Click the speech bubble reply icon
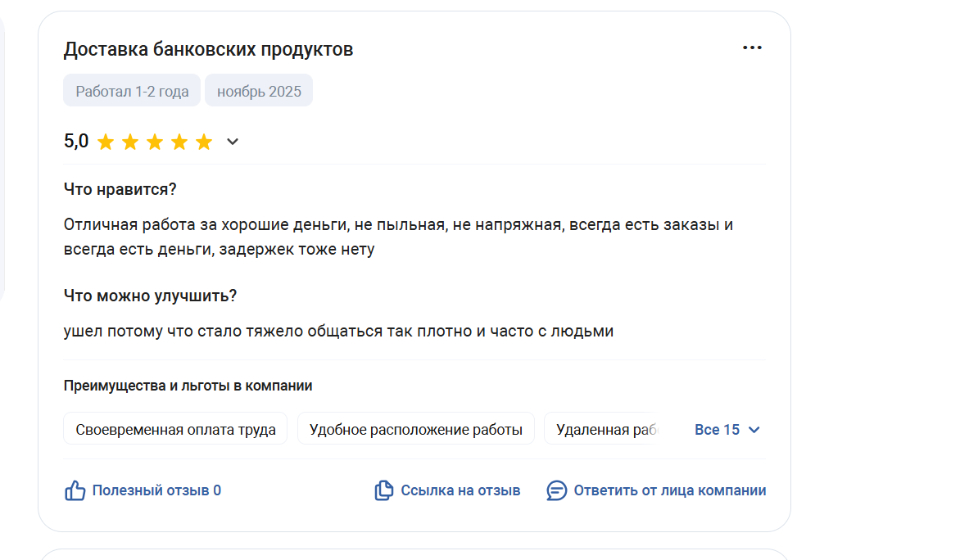This screenshot has height=560, width=960. coord(557,491)
